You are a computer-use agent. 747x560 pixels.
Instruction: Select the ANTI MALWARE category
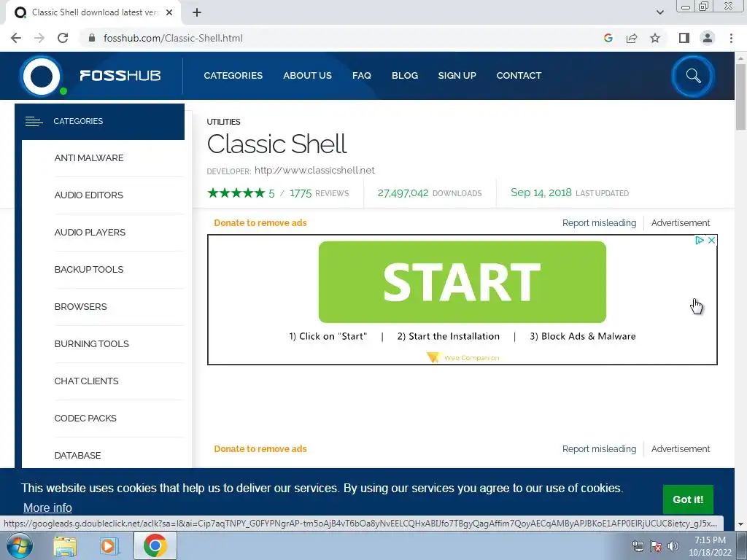[89, 158]
